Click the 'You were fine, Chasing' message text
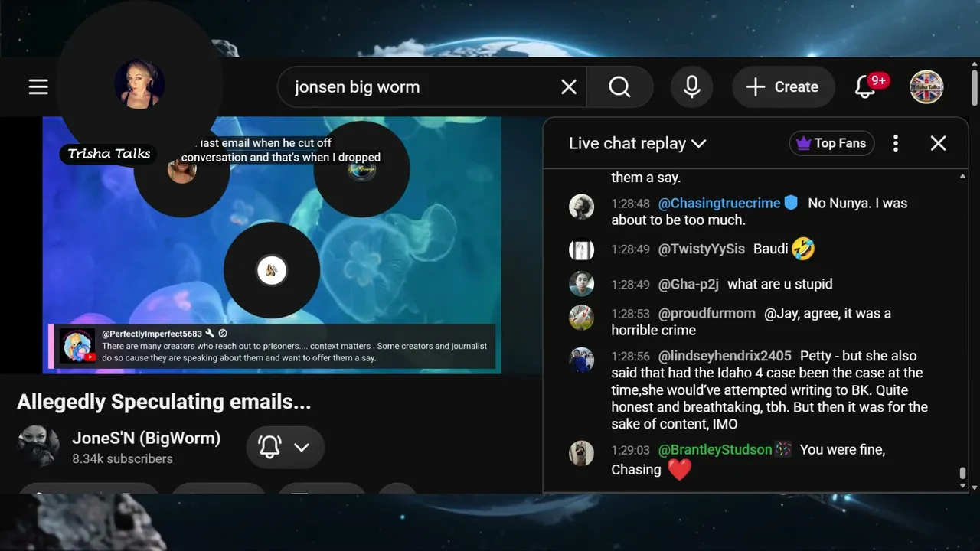Screen dimensions: 980x551 748,459
